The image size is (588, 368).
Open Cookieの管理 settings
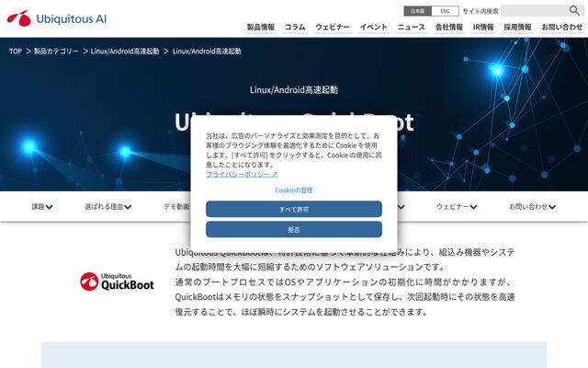pos(294,190)
